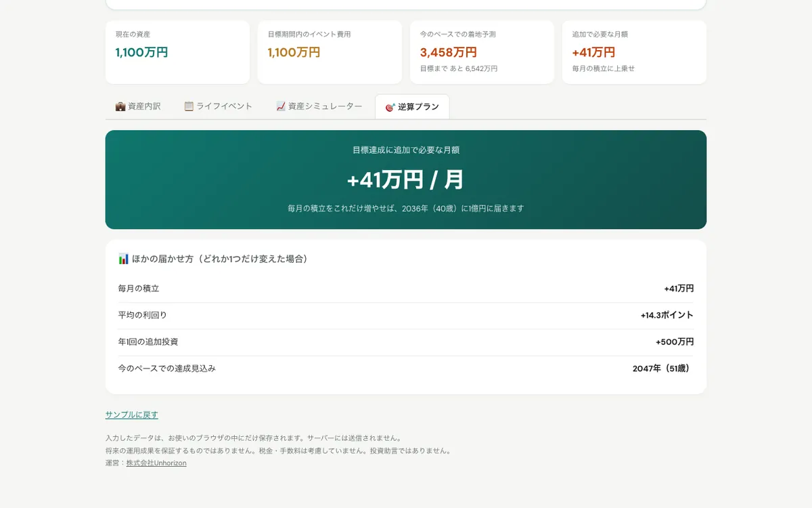Image resolution: width=812 pixels, height=508 pixels.
Task: Click the +500万円 value
Action: [675, 342]
